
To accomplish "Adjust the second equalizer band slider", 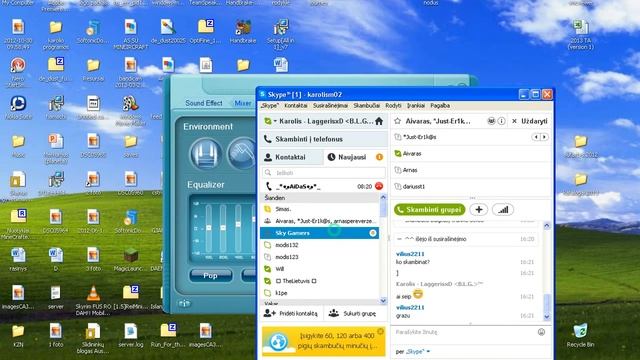I will [x=223, y=228].
